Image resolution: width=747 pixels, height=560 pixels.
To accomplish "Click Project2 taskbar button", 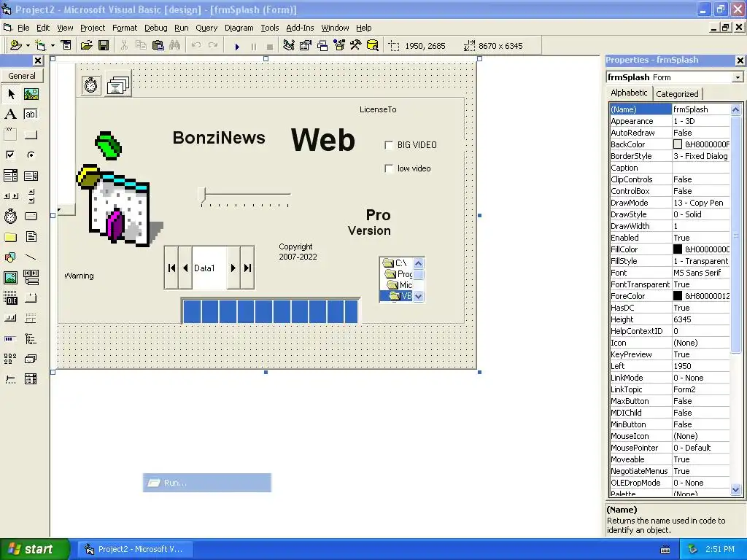I will click(135, 549).
